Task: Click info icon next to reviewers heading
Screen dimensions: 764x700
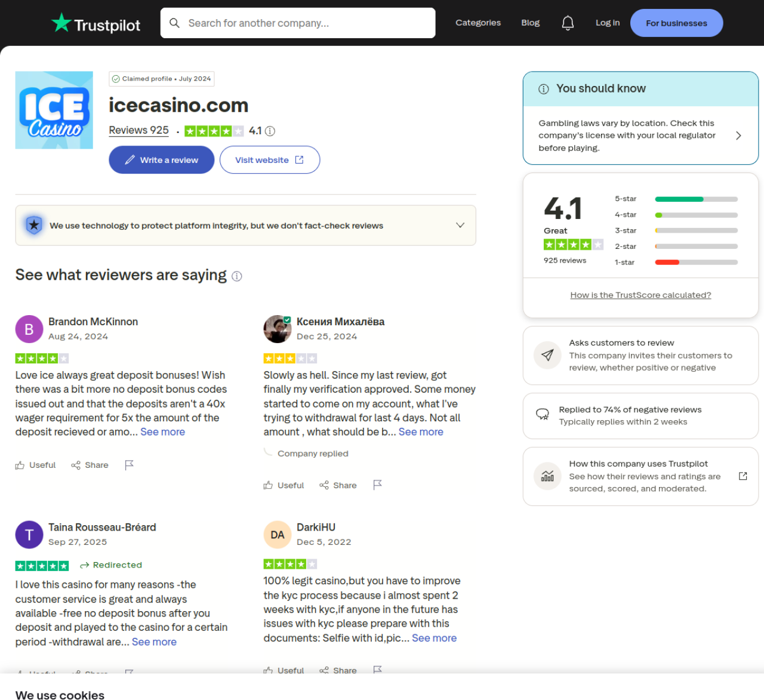Action: click(237, 276)
